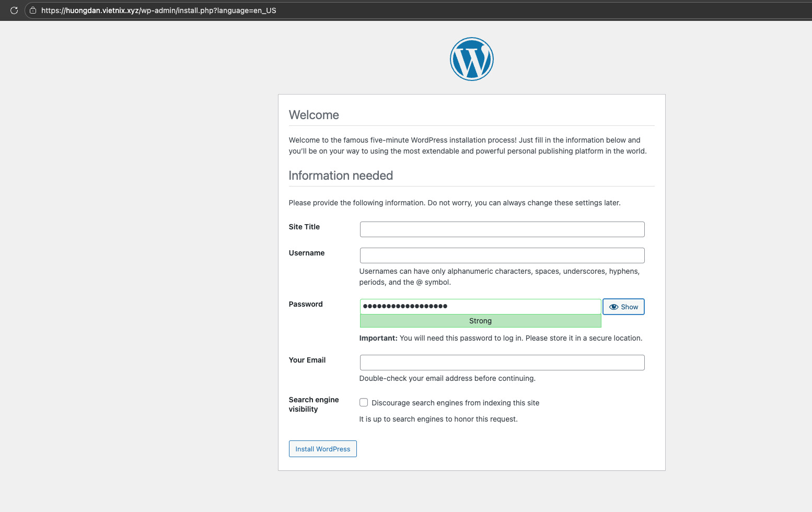Viewport: 812px width, 512px height.
Task: Click the Strong password strength indicator
Action: [x=480, y=320]
